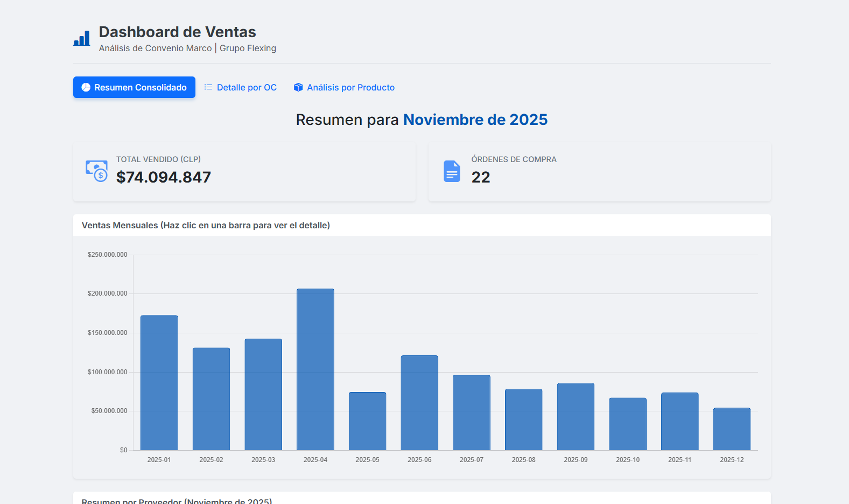Click the 2025-10 bar in the chart
Screen dimensions: 849x504
(x=628, y=424)
